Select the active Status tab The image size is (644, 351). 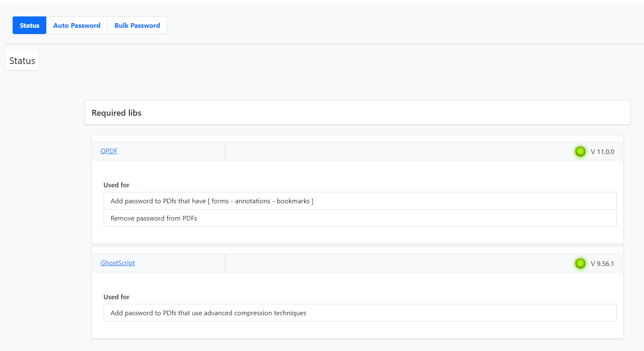coord(29,25)
